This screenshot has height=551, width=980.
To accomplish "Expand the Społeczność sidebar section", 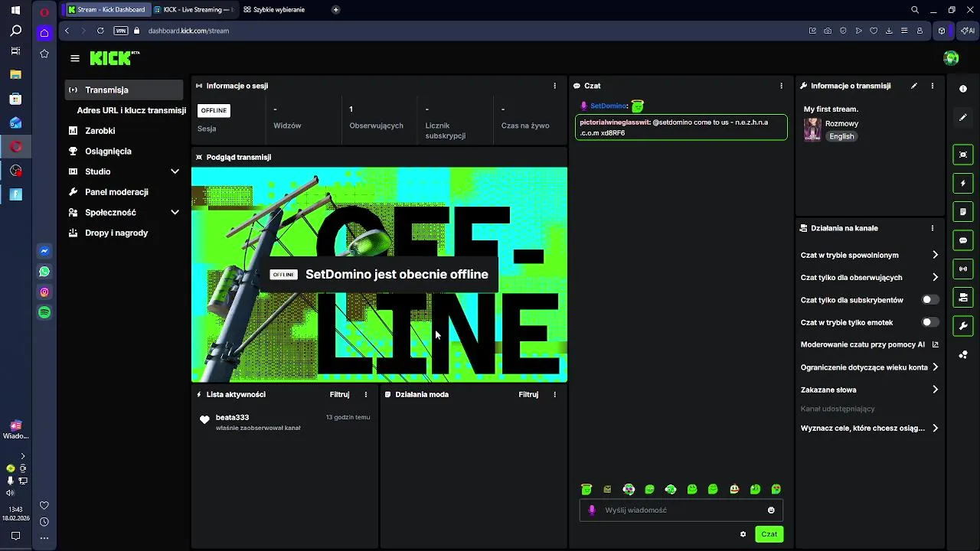I will click(x=175, y=212).
